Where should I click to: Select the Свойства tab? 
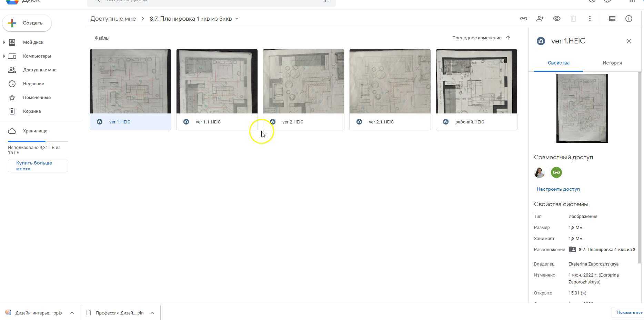(x=559, y=63)
